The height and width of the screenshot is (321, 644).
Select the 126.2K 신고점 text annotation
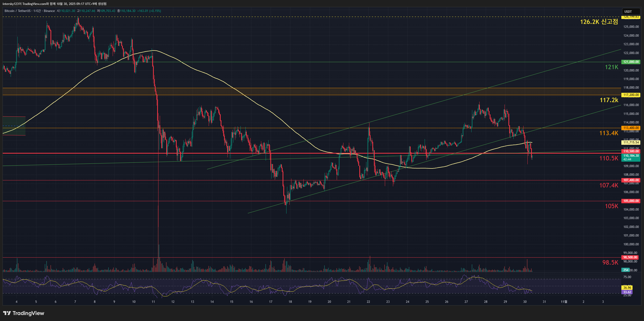coord(599,22)
